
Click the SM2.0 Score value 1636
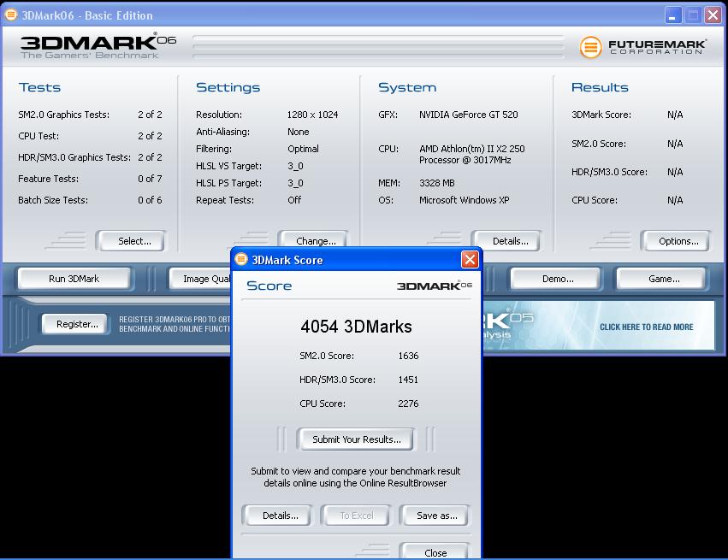coord(408,356)
